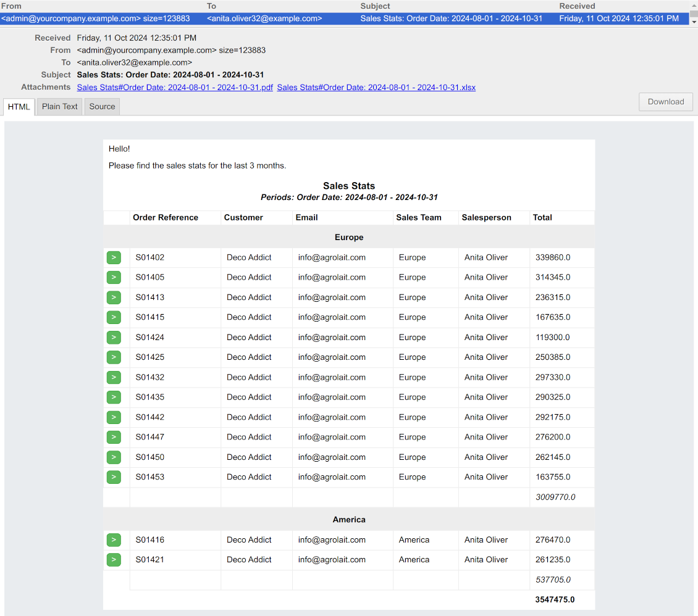
Task: Click the total value 297330.0
Action: tap(553, 378)
